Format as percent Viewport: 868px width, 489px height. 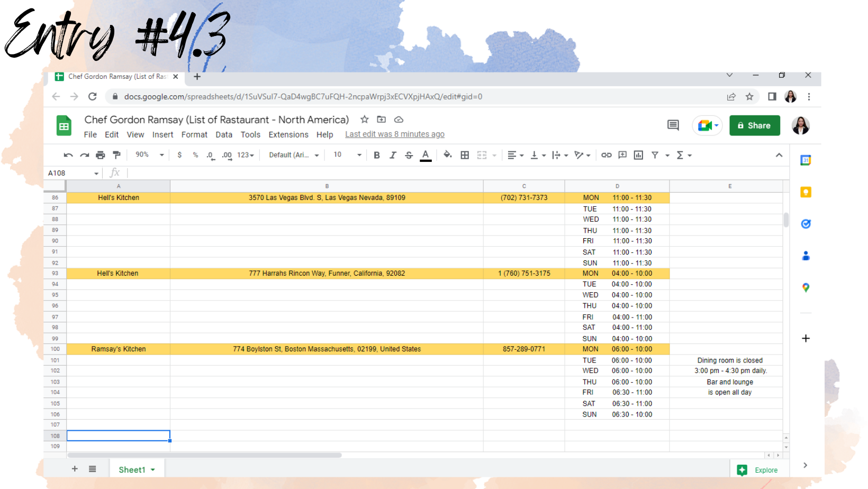195,155
